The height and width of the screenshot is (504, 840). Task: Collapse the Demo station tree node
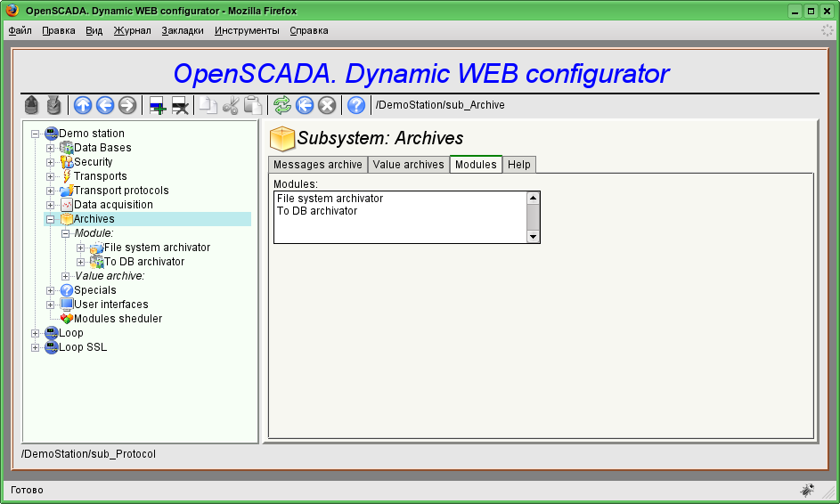pyautogui.click(x=36, y=134)
